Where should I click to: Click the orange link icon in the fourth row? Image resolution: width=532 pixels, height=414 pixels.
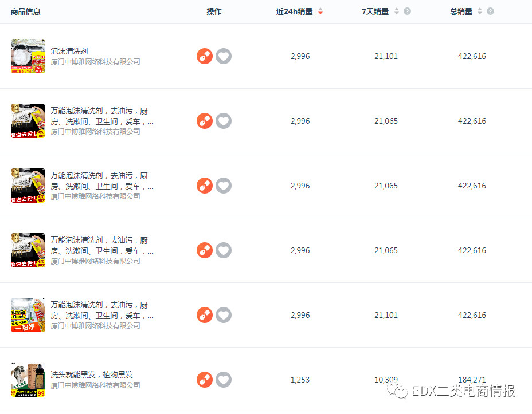coord(205,250)
